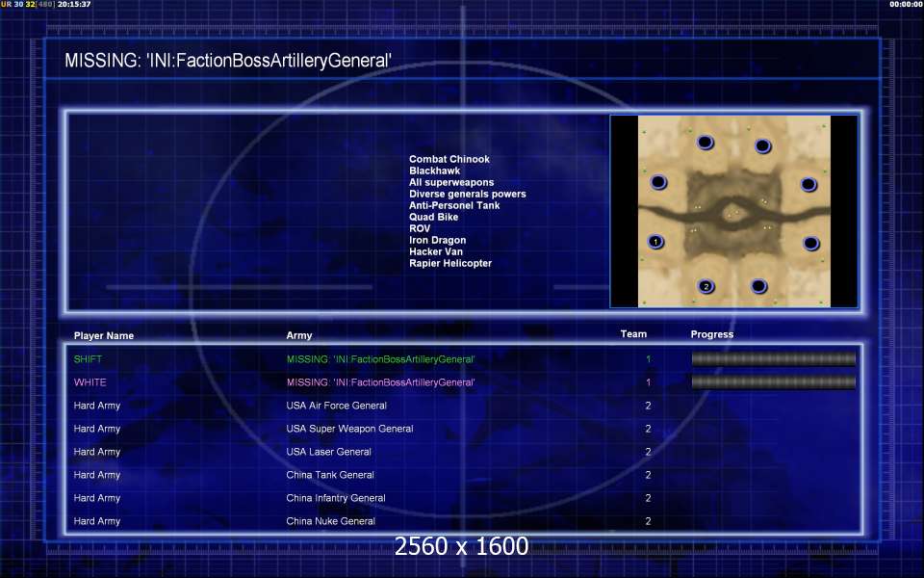Click the Army column header
Image resolution: width=924 pixels, height=578 pixels.
coord(299,336)
